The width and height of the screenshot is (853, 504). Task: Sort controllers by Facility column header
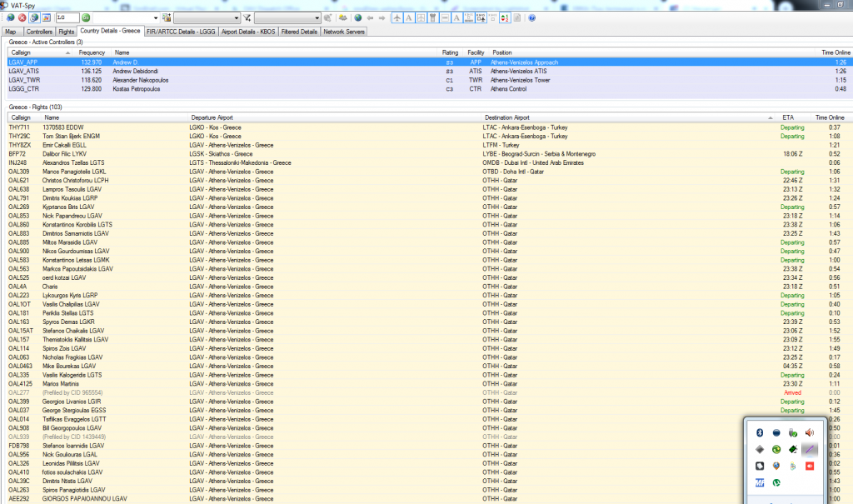click(476, 52)
